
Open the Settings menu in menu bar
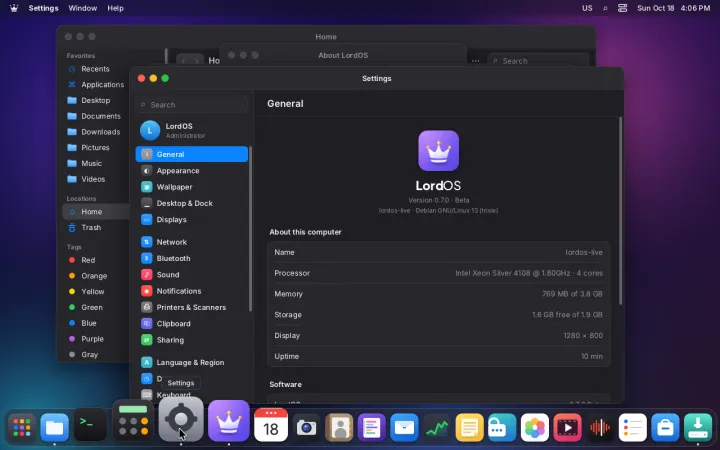pyautogui.click(x=43, y=8)
